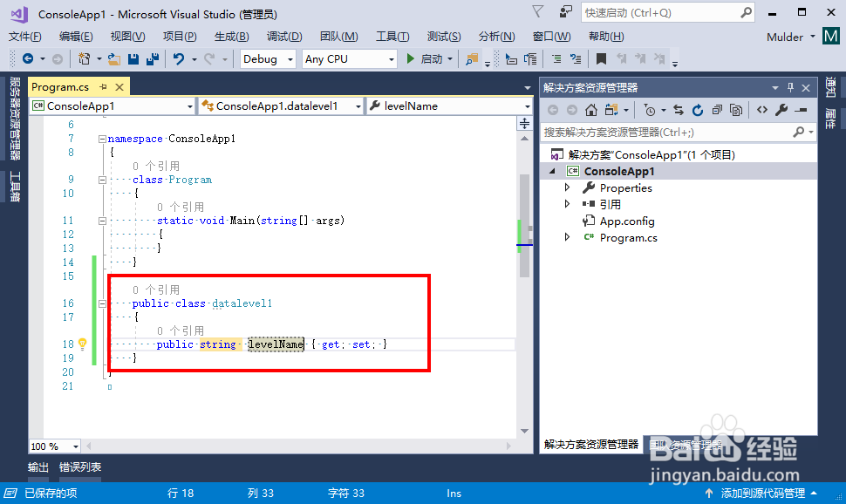Screen dimensions: 846x504
Task: Click the levelName identifier in code
Action: 276,344
